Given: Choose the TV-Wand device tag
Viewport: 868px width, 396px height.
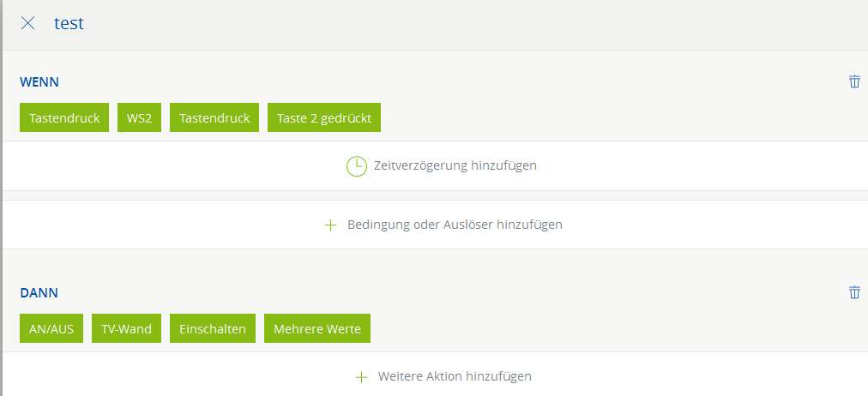Looking at the screenshot, I should 127,329.
